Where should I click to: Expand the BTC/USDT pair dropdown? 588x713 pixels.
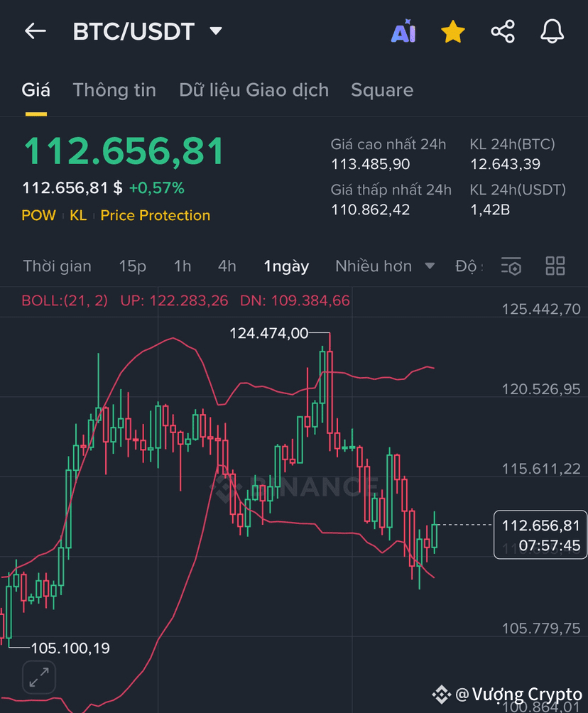[216, 31]
